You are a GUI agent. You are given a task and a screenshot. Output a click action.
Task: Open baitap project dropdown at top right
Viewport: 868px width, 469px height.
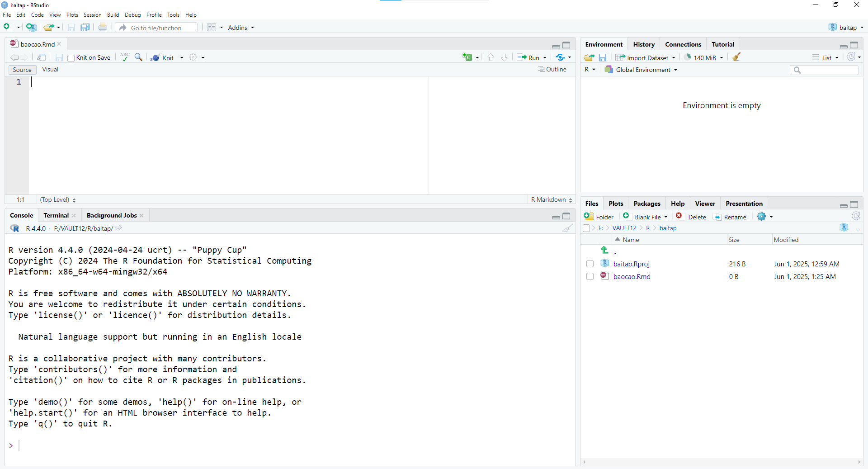846,28
